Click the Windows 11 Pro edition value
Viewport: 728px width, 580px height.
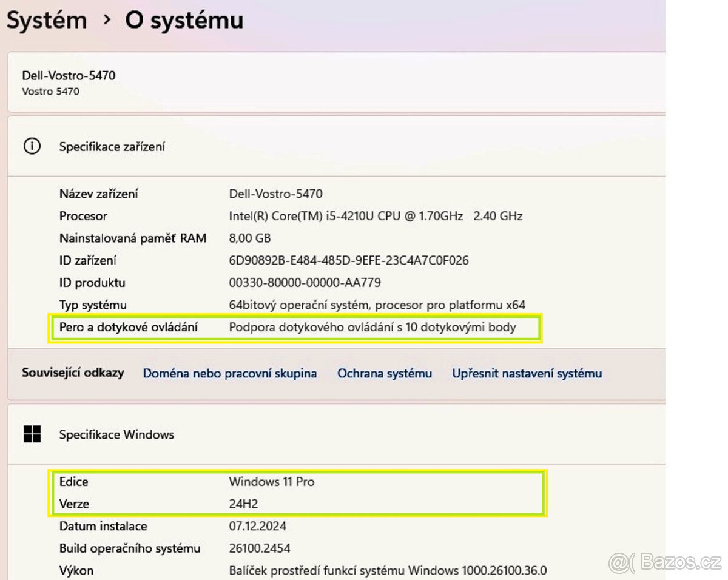(271, 482)
